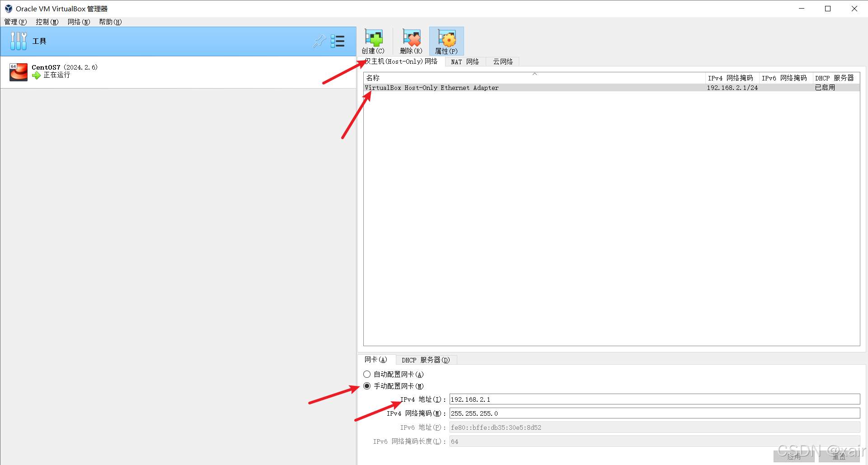The width and height of the screenshot is (868, 465).
Task: Switch to the 云网络 tab
Action: (503, 62)
